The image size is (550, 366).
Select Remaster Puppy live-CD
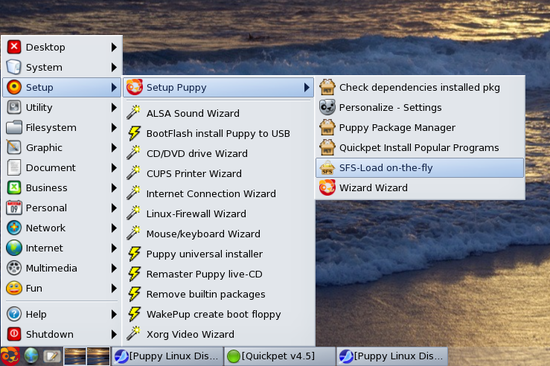point(217,274)
